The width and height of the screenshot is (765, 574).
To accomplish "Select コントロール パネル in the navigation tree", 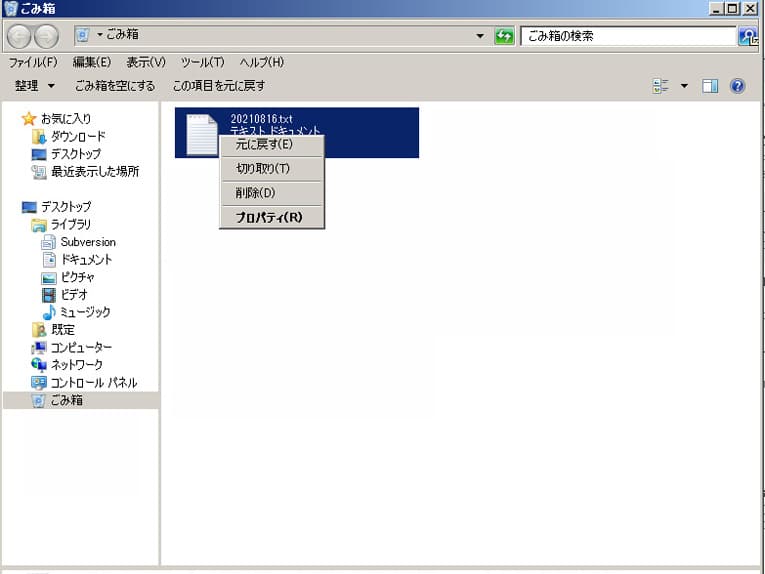I will (93, 382).
